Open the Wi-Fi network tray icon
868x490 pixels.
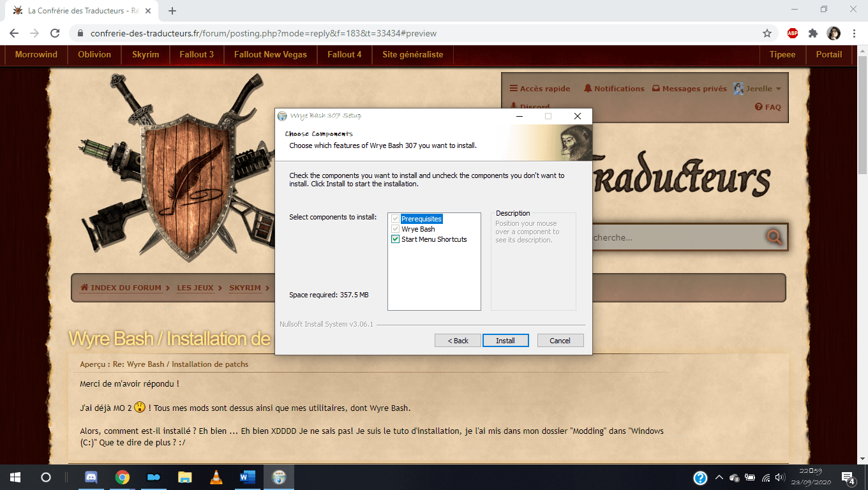(766, 477)
